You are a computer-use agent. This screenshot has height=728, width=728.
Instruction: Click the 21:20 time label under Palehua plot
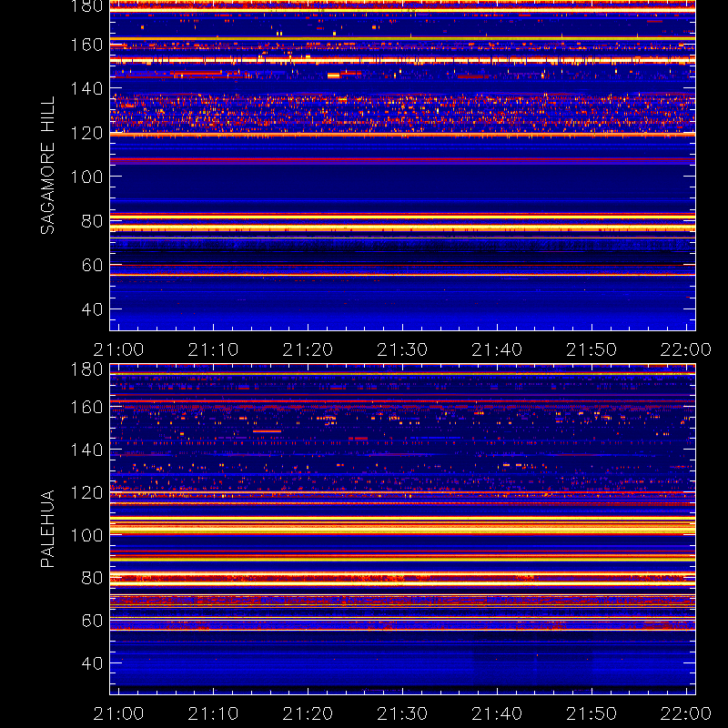click(308, 713)
